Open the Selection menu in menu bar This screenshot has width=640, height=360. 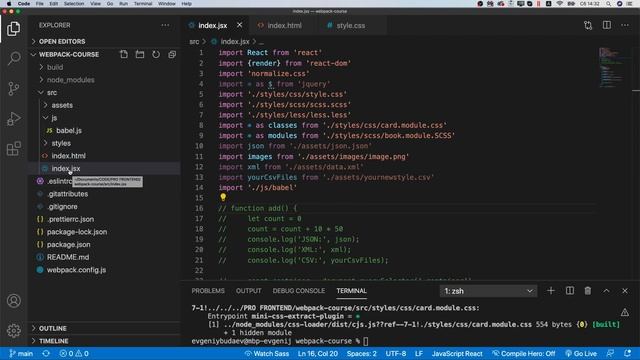(74, 3)
